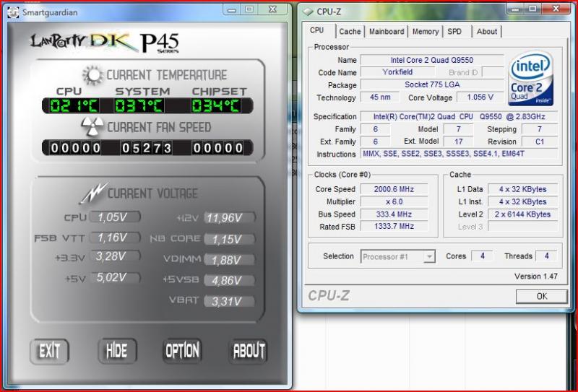Click the Technology field 45 nm
The height and width of the screenshot is (392, 578).
coord(379,97)
